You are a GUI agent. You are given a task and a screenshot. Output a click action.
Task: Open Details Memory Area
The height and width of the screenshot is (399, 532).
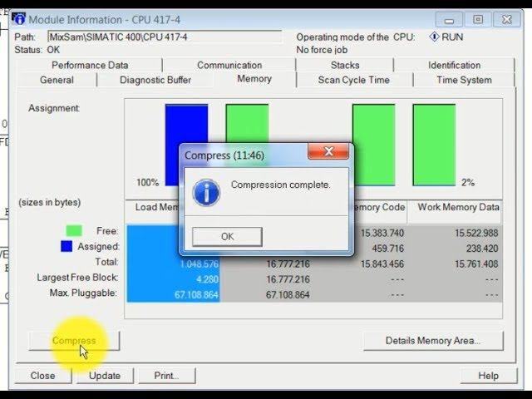433,341
